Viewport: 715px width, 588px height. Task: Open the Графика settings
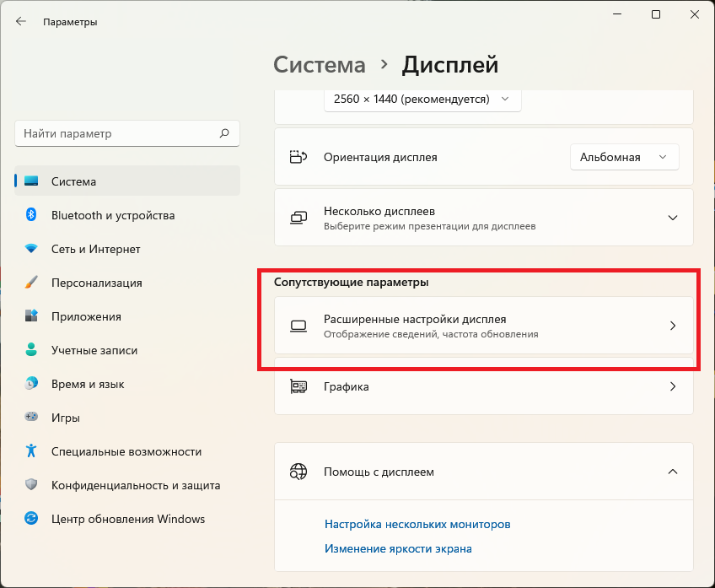click(483, 386)
